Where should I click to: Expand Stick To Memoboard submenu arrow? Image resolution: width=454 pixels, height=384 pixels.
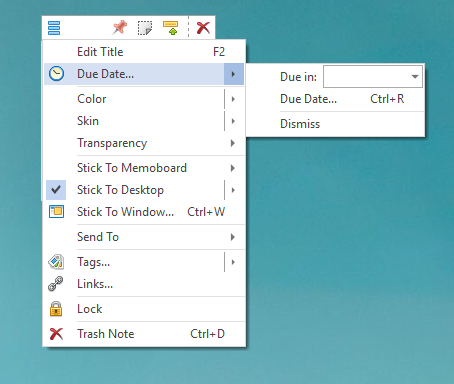click(233, 168)
